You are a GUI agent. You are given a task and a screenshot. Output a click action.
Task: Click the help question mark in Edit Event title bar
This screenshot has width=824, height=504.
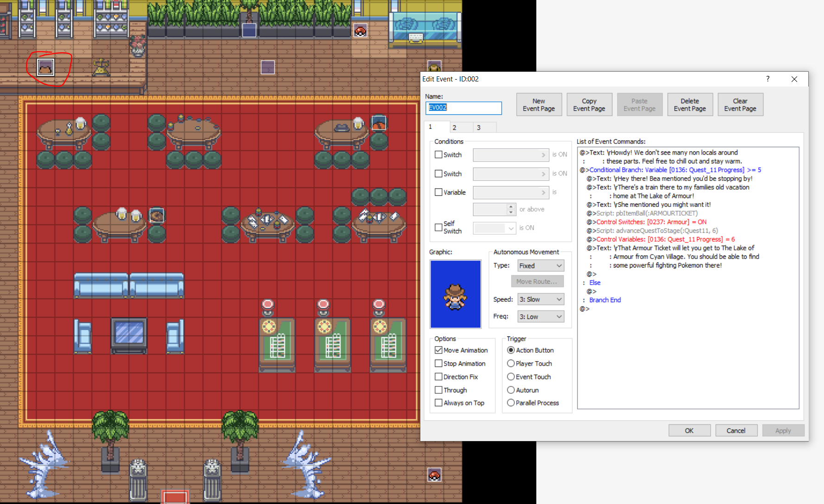[768, 79]
